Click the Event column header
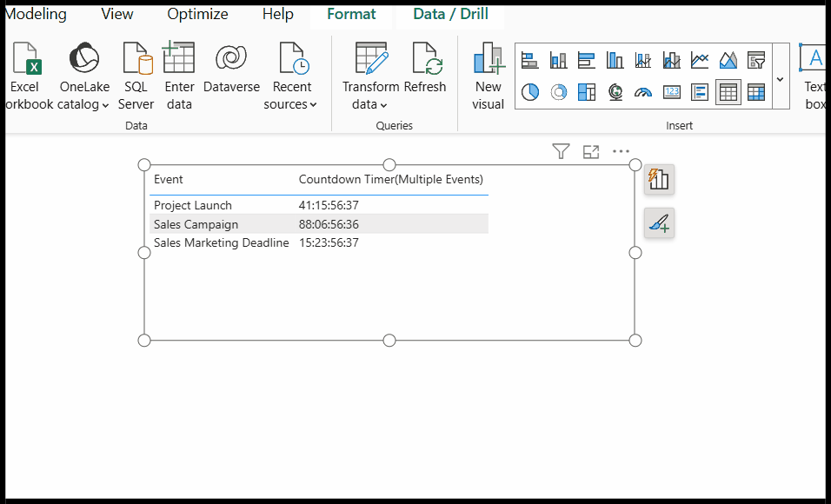Image resolution: width=831 pixels, height=504 pixels. 169,180
